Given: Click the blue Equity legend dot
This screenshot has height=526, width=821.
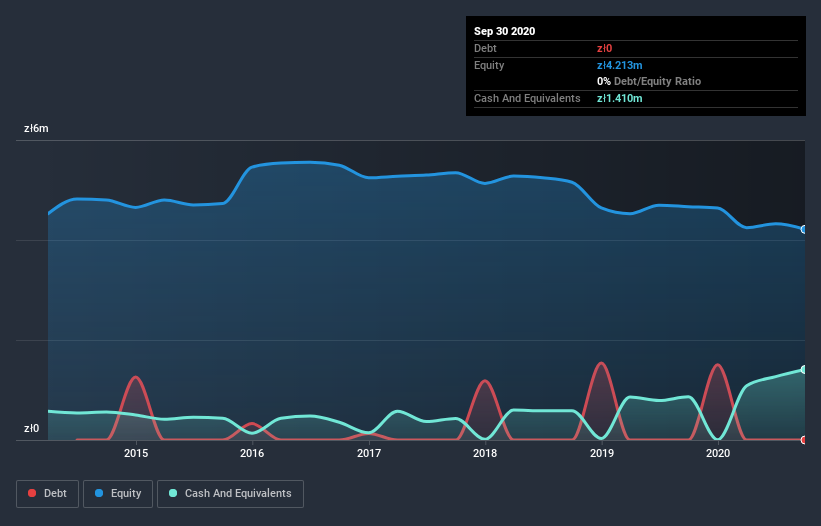Looking at the screenshot, I should [99, 493].
